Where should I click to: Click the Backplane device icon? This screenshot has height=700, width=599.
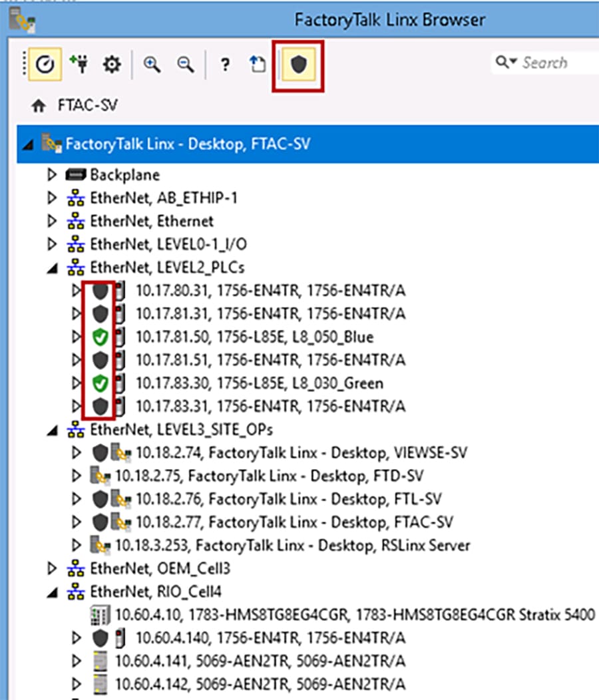pos(76,174)
